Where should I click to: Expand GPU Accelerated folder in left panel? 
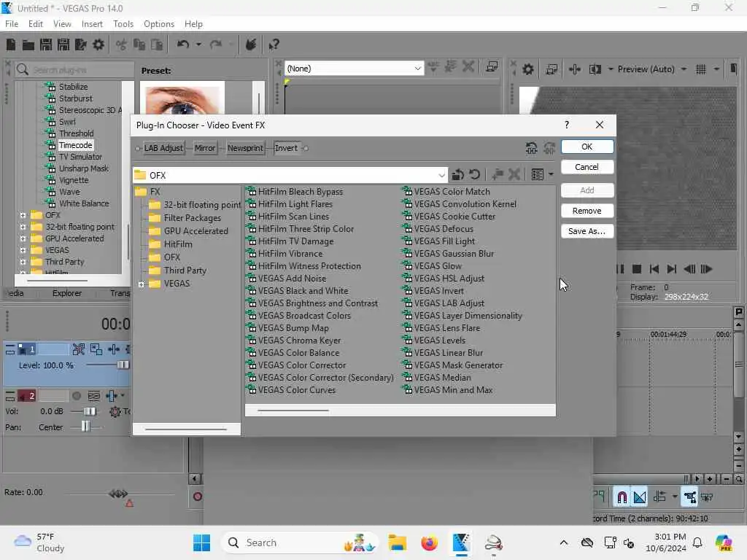(x=23, y=238)
